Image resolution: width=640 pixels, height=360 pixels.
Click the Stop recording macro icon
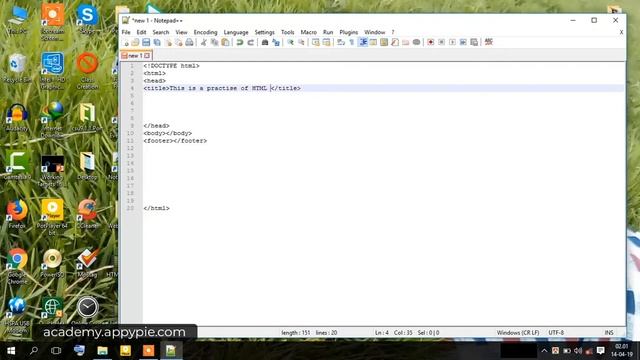[442, 42]
